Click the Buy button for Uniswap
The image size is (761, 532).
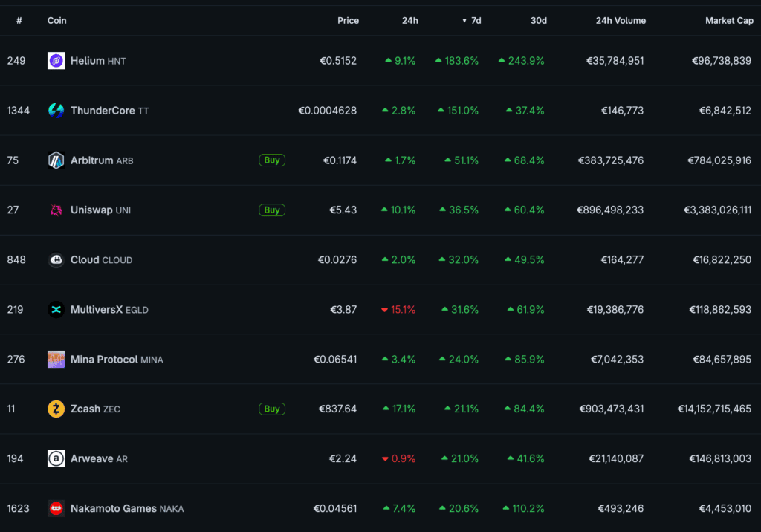click(x=272, y=210)
